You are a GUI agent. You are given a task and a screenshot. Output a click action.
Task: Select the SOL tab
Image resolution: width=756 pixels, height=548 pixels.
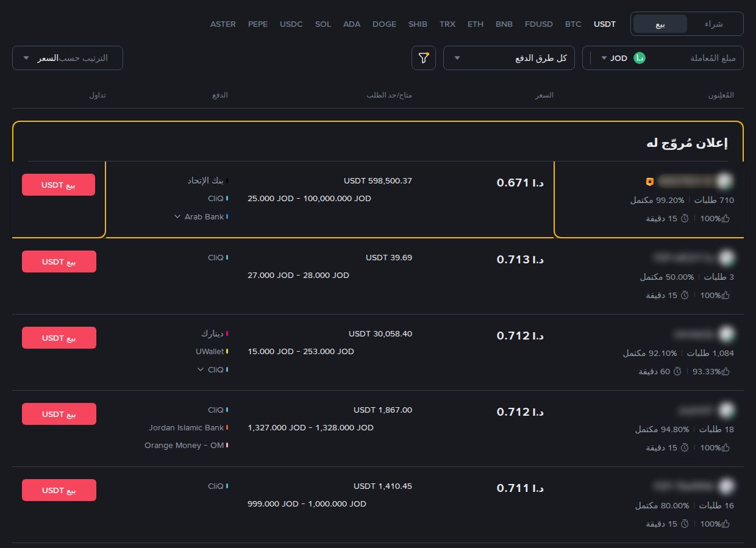(x=323, y=24)
